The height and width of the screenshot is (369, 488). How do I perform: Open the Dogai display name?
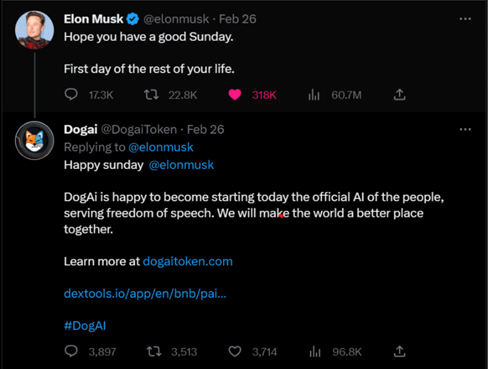click(x=80, y=129)
